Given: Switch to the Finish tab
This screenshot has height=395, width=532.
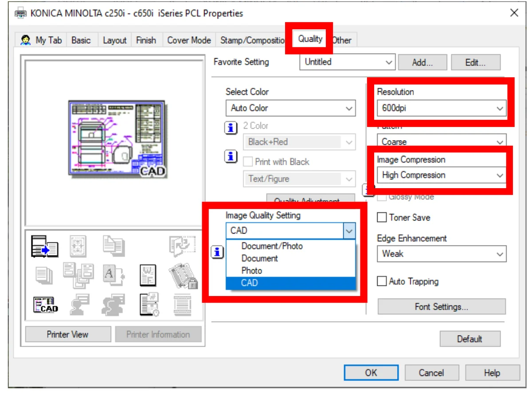Looking at the screenshot, I should 146,40.
